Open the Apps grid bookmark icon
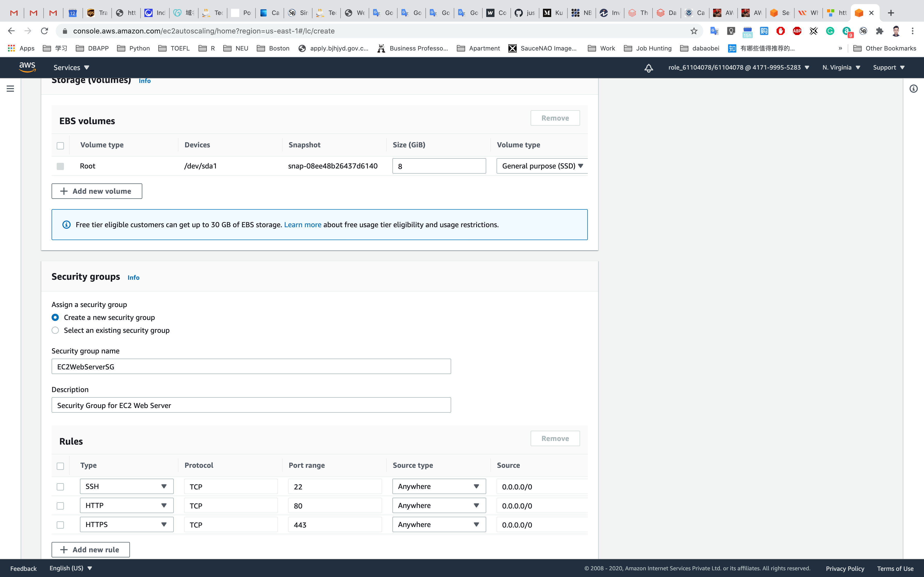Image resolution: width=924 pixels, height=577 pixels. [x=11, y=48]
